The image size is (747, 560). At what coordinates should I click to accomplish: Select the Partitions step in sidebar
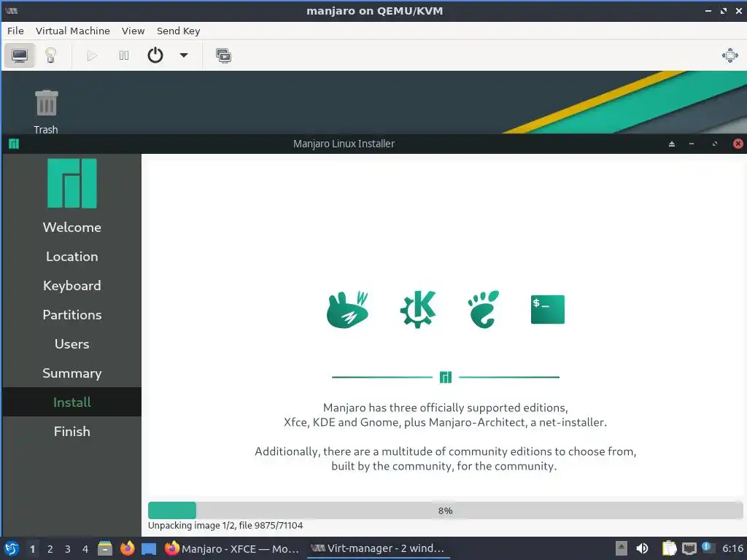72,315
